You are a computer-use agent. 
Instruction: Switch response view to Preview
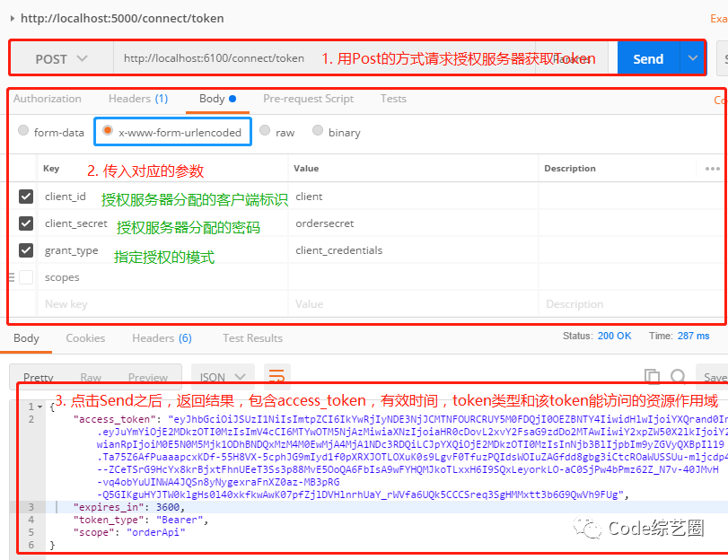pos(148,377)
